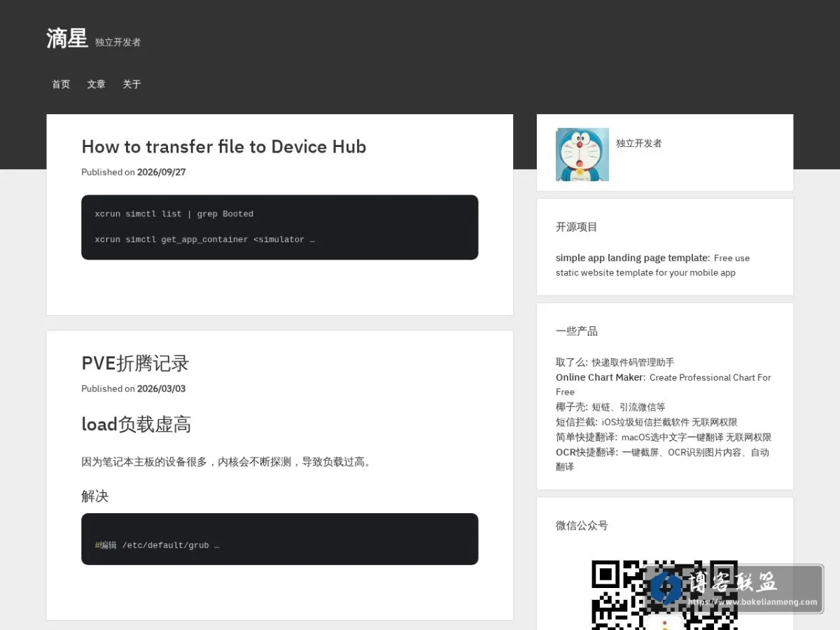Image resolution: width=840 pixels, height=630 pixels.
Task: Click the 开源项目 widget heading
Action: (x=577, y=227)
